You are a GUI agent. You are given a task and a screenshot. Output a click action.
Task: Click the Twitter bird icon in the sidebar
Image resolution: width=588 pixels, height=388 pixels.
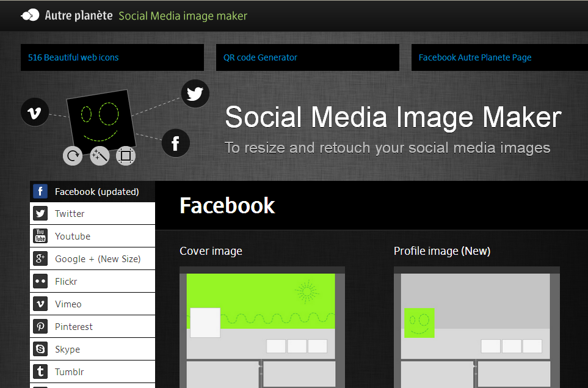coord(40,213)
